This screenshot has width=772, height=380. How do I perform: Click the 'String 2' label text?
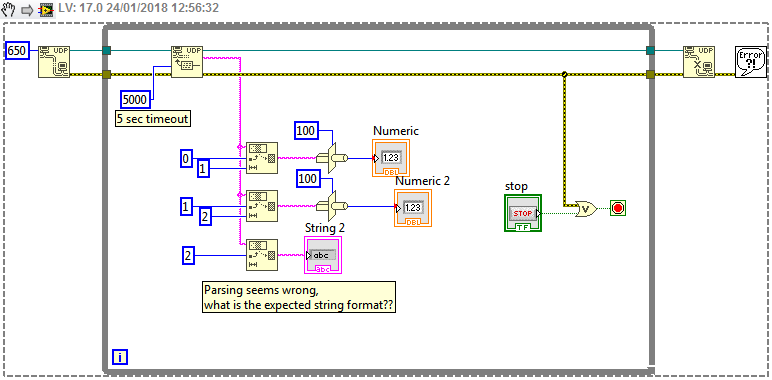point(325,228)
